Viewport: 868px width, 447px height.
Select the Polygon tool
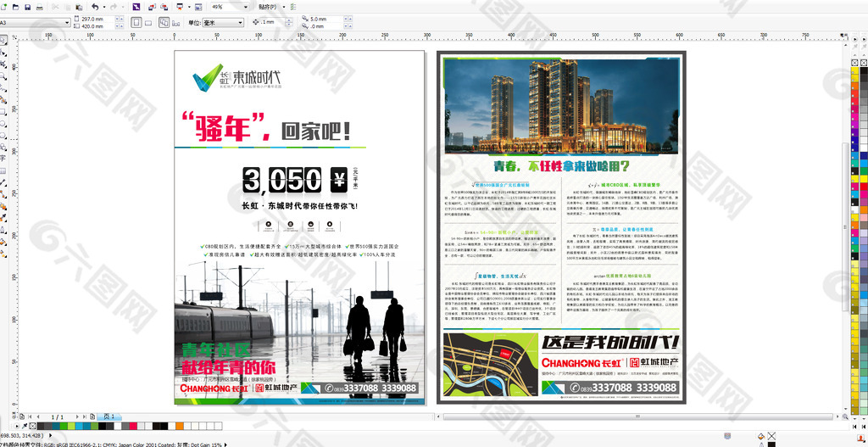[x=3, y=135]
